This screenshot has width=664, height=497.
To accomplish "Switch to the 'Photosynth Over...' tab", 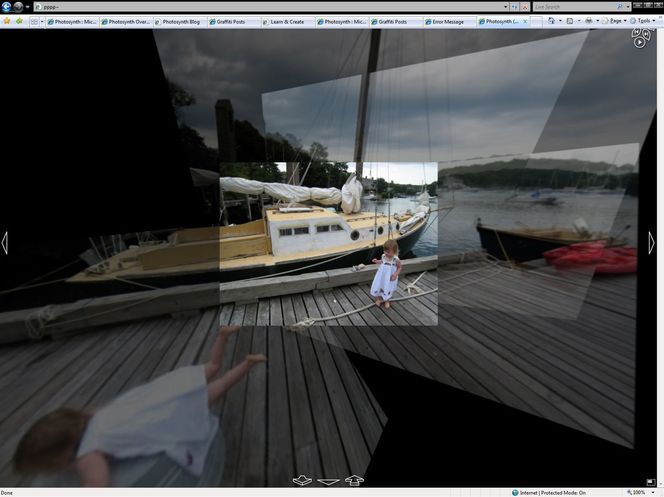I will coord(126,22).
